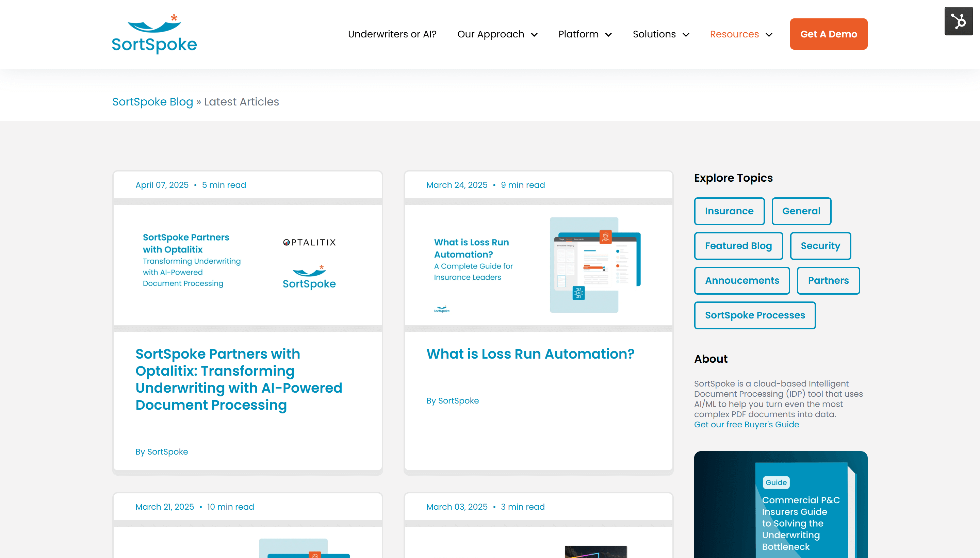Open the Our Approach menu item
Image resolution: width=980 pixels, height=558 pixels.
[x=491, y=34]
